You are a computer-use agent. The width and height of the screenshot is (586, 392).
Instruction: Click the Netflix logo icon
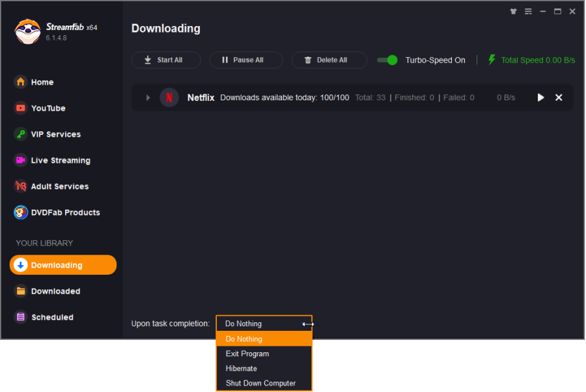click(x=169, y=98)
